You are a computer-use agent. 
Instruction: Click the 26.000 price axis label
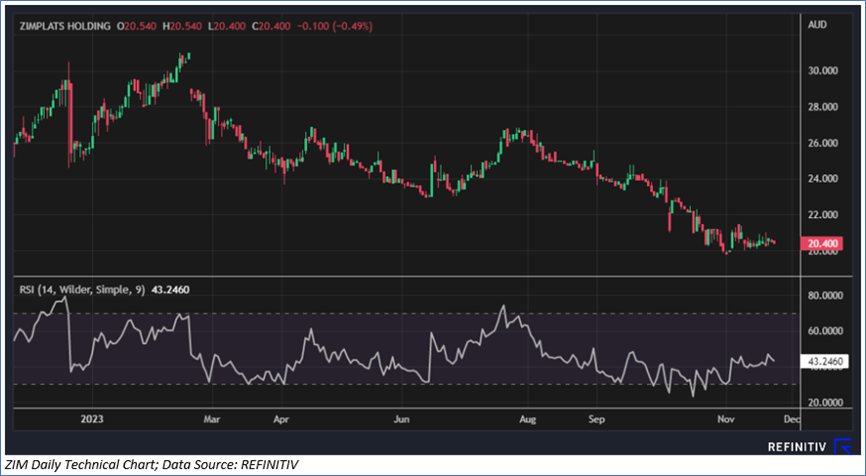click(x=822, y=143)
